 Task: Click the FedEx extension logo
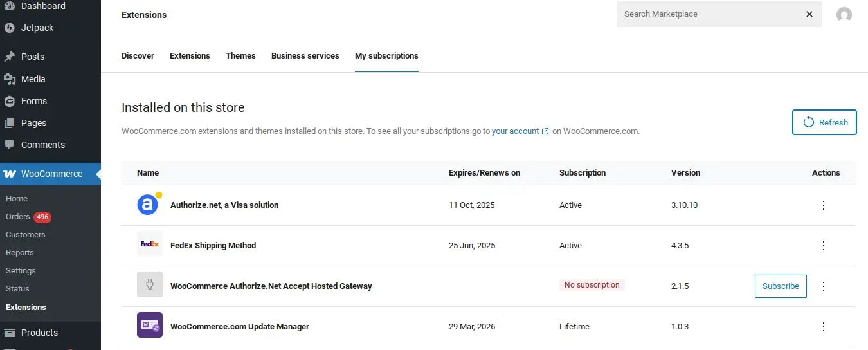150,244
